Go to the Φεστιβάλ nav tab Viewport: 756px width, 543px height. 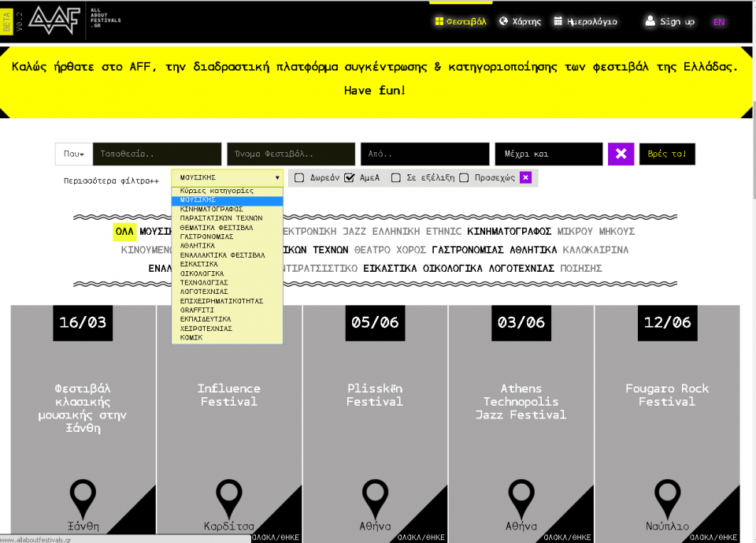click(460, 21)
